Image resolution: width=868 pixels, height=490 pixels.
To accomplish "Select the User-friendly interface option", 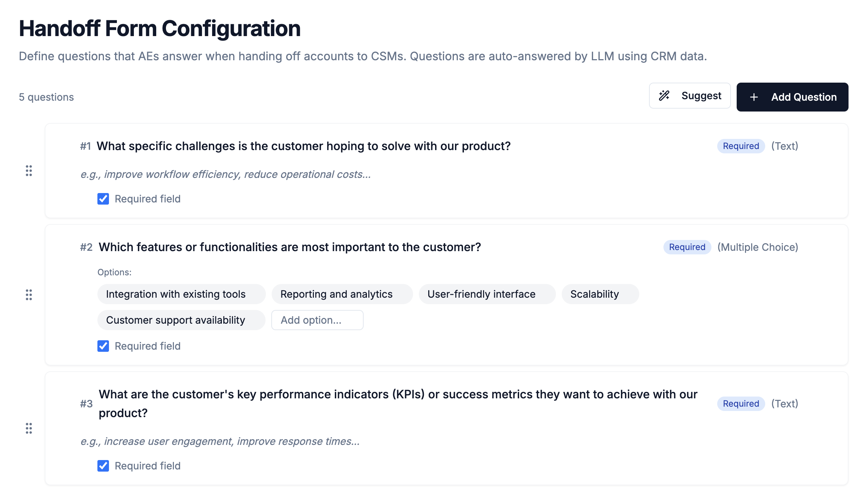I will pyautogui.click(x=487, y=294).
